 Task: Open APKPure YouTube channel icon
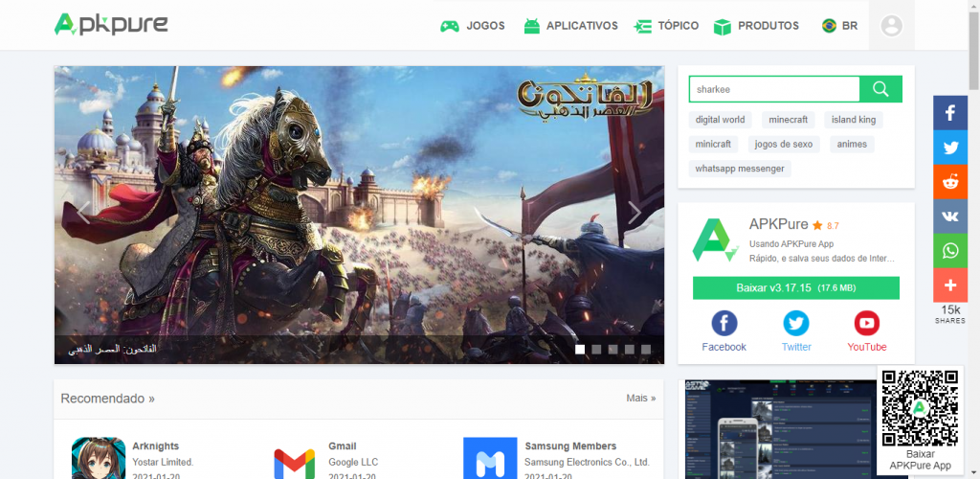pyautogui.click(x=866, y=324)
